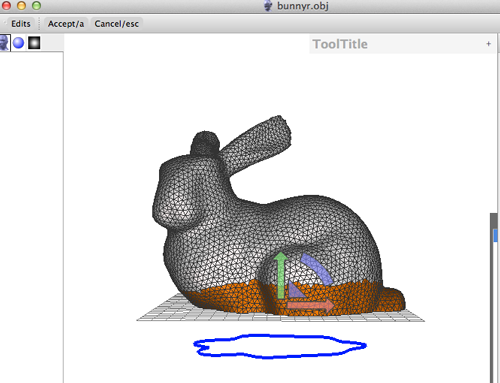Grab the green vertical translate arrow
500x383 pixels.
pyautogui.click(x=281, y=275)
